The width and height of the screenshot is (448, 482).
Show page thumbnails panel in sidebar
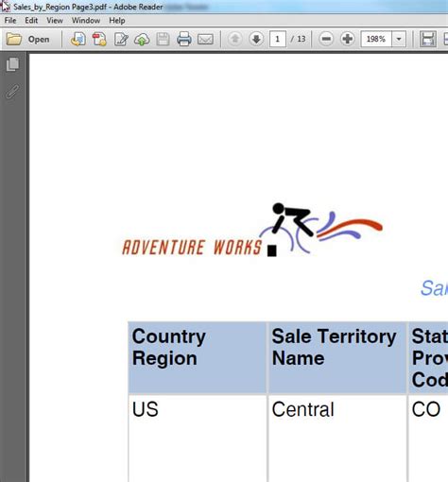pyautogui.click(x=12, y=64)
